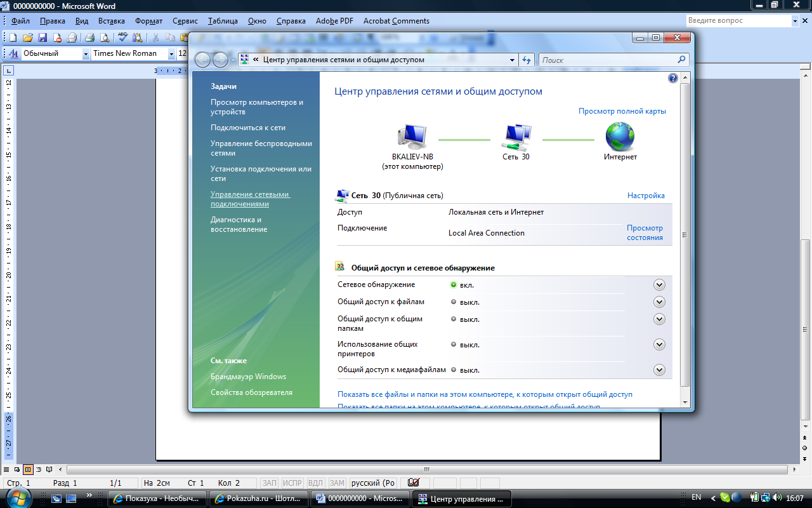The height and width of the screenshot is (508, 812).
Task: Click the Настройка link
Action: point(646,196)
